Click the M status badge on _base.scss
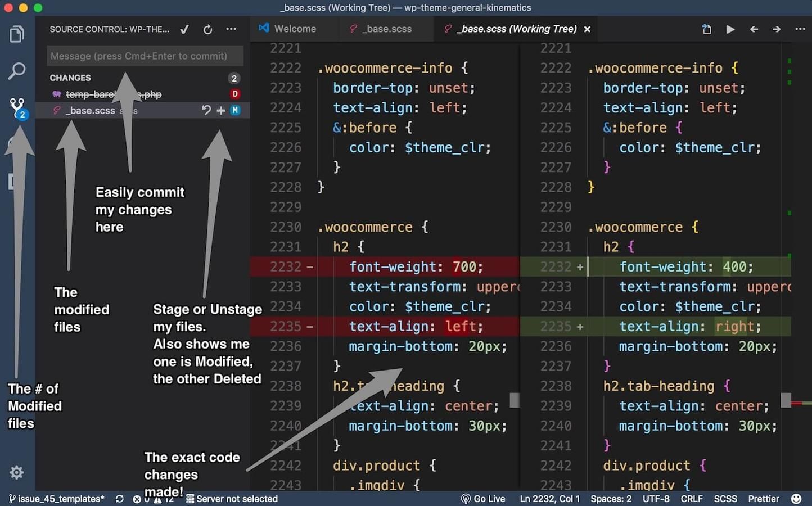 tap(235, 110)
